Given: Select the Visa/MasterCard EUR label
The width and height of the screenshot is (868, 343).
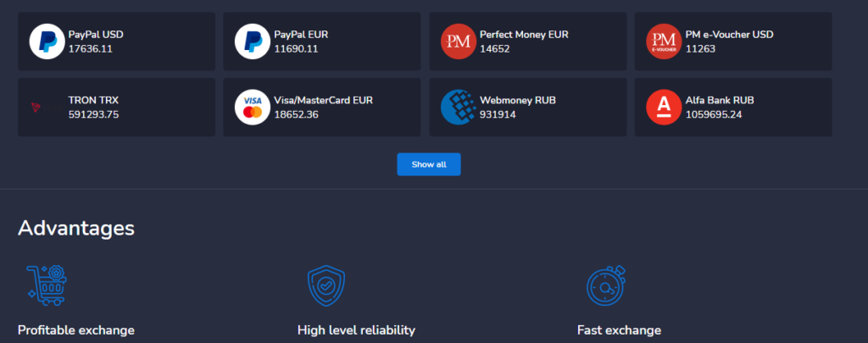Looking at the screenshot, I should (323, 100).
